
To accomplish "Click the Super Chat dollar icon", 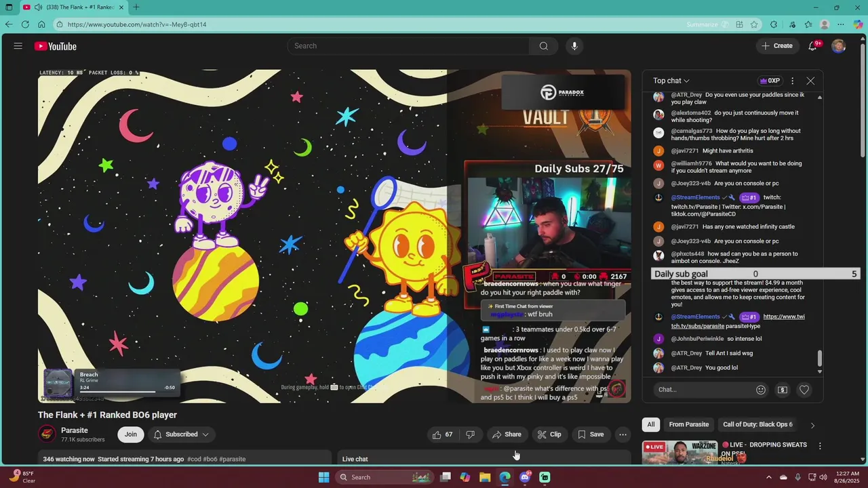I will (783, 390).
